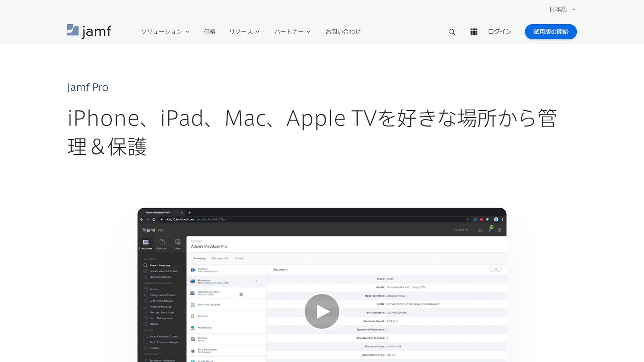644x362 pixels.
Task: Click the Search Inventory magnifier icon
Action: coord(145,265)
